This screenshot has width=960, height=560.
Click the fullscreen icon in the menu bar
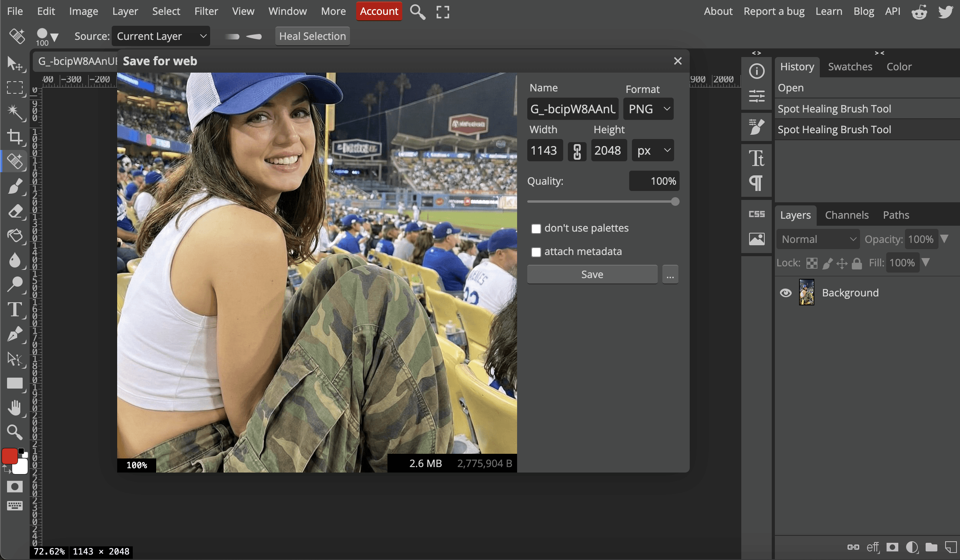(x=443, y=12)
